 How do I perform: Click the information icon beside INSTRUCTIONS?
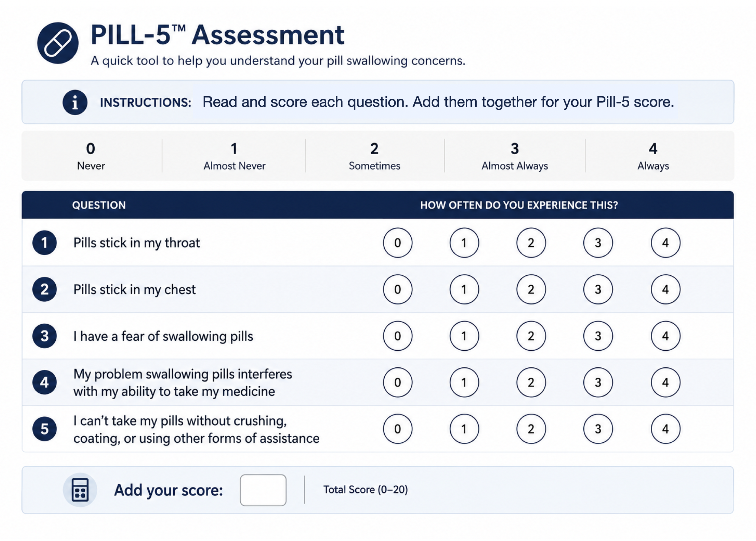pos(75,102)
